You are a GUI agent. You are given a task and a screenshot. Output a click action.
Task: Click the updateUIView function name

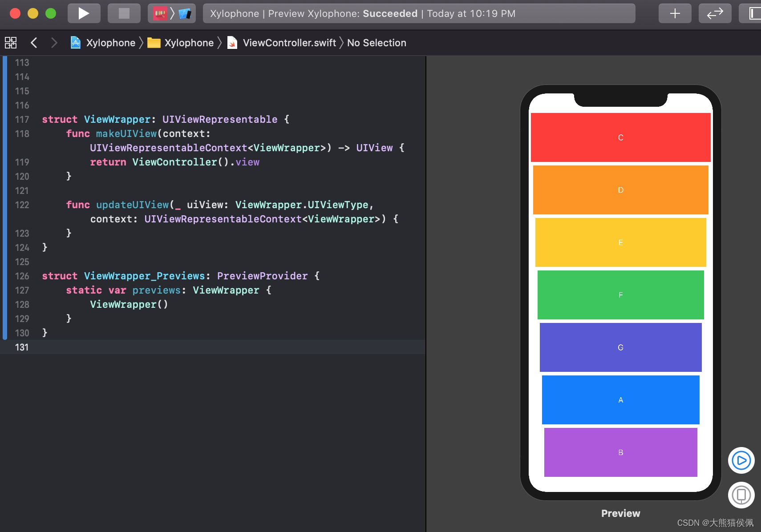click(x=133, y=205)
